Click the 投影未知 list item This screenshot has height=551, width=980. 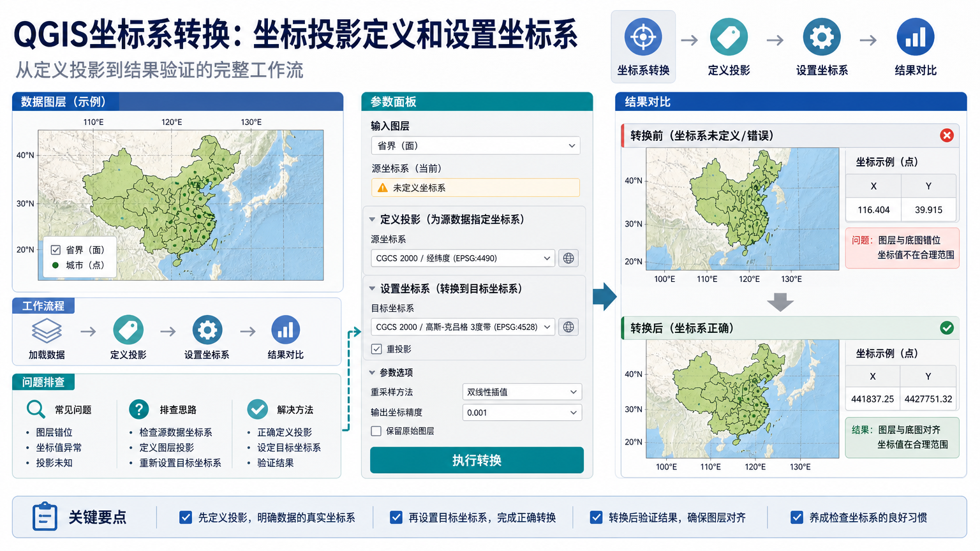pos(54,463)
